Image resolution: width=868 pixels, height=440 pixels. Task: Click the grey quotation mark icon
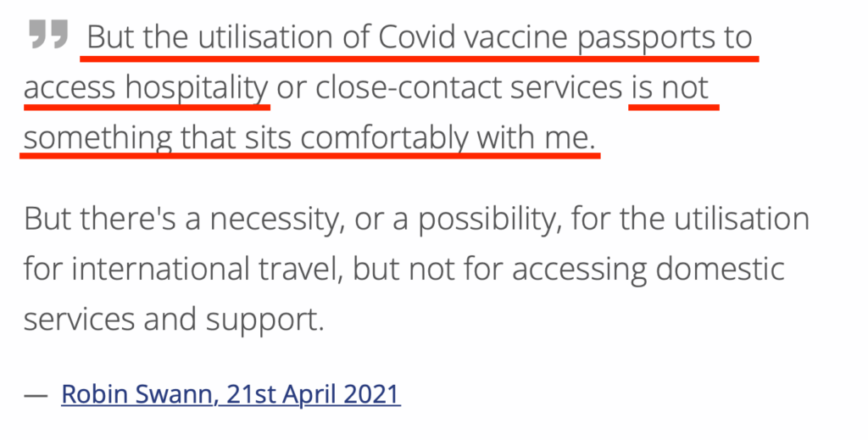(48, 34)
